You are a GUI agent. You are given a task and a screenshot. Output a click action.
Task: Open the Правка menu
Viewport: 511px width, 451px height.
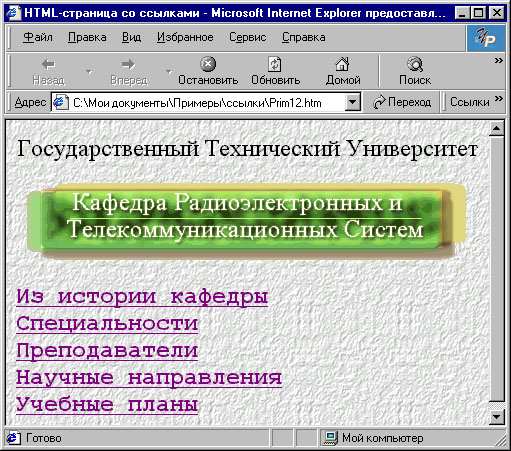[x=87, y=37]
